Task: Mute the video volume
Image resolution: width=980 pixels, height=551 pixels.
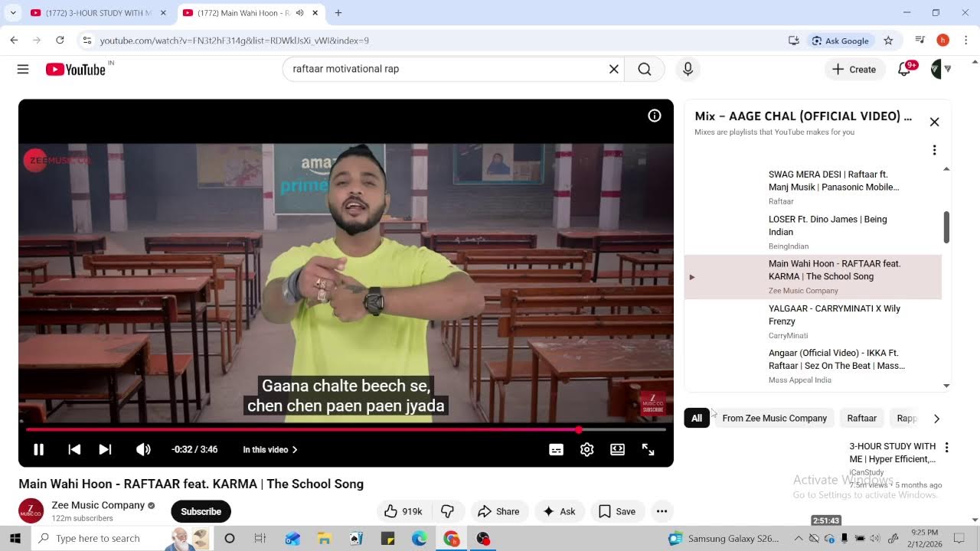Action: click(x=143, y=449)
